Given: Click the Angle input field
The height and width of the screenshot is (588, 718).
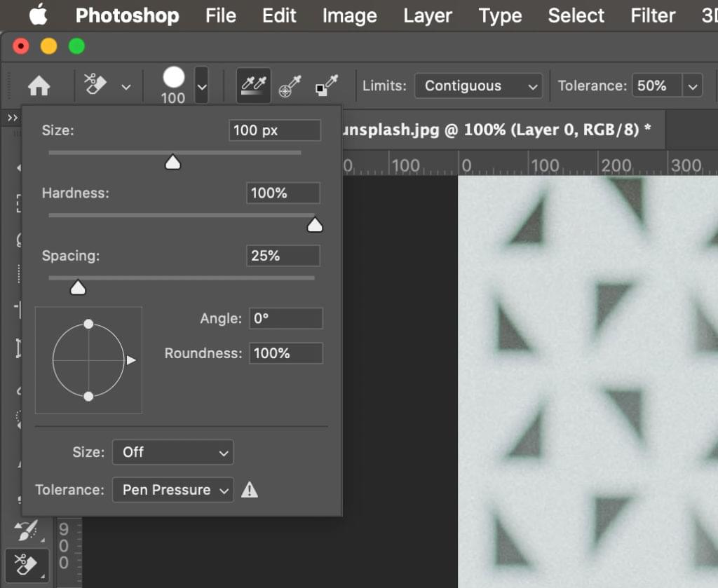Looking at the screenshot, I should point(286,318).
